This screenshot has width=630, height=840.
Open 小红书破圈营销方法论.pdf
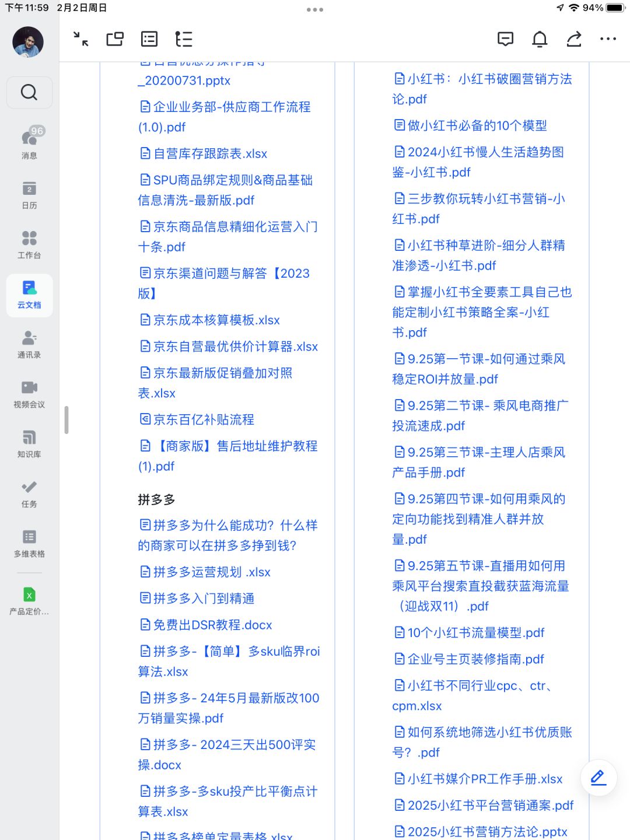click(482, 89)
